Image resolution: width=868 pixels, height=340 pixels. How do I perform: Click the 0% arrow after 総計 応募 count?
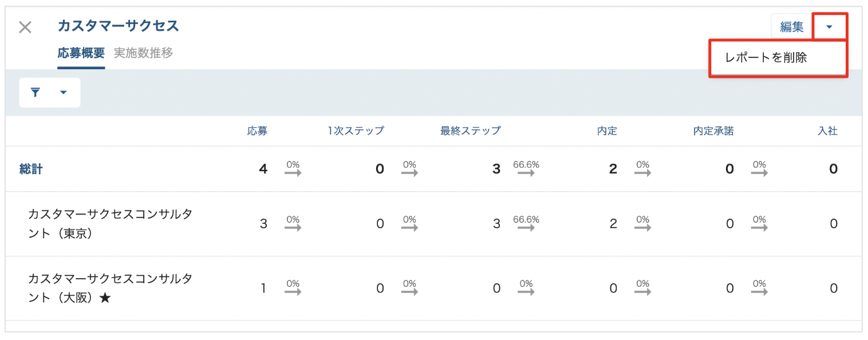click(x=293, y=169)
